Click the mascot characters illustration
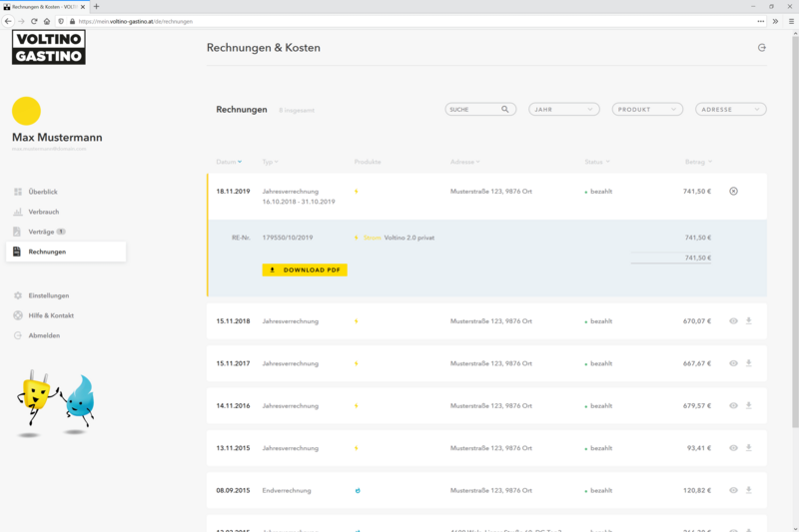The image size is (799, 532). pyautogui.click(x=56, y=403)
